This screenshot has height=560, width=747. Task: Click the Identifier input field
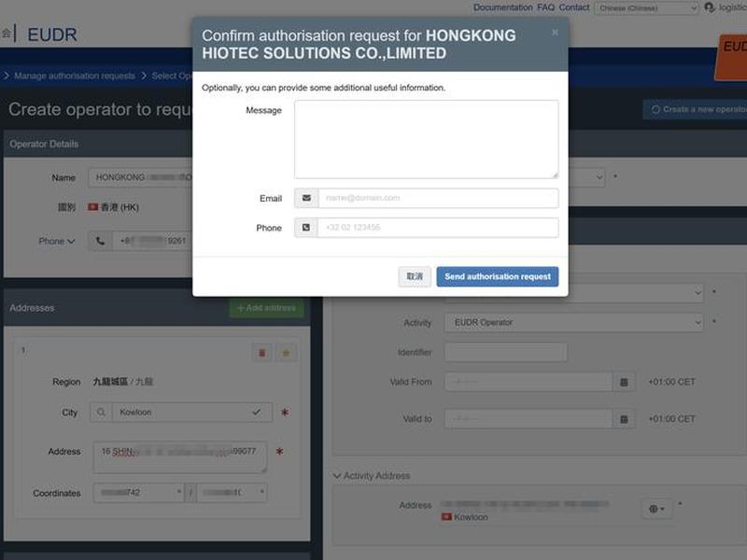[506, 353]
